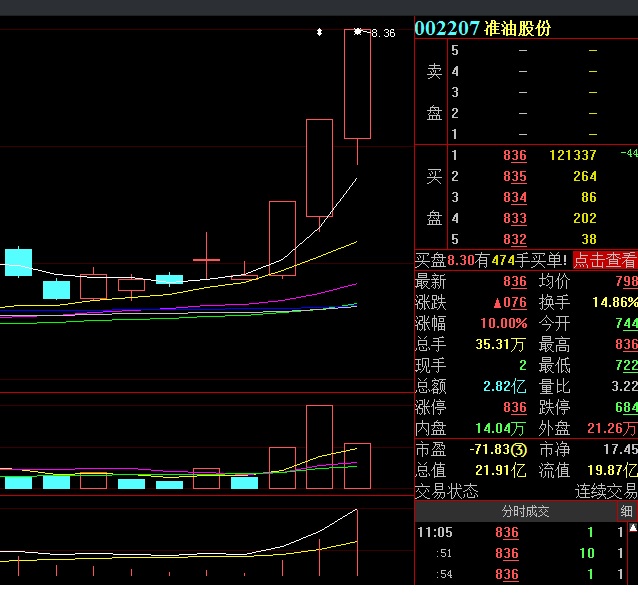638x595 pixels.
Task: Click buy level 1 volume 121337
Action: coord(572,155)
